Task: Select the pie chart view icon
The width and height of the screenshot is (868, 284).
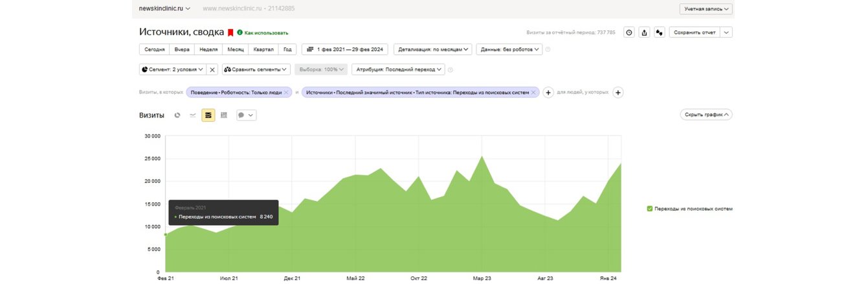Action: pyautogui.click(x=177, y=115)
